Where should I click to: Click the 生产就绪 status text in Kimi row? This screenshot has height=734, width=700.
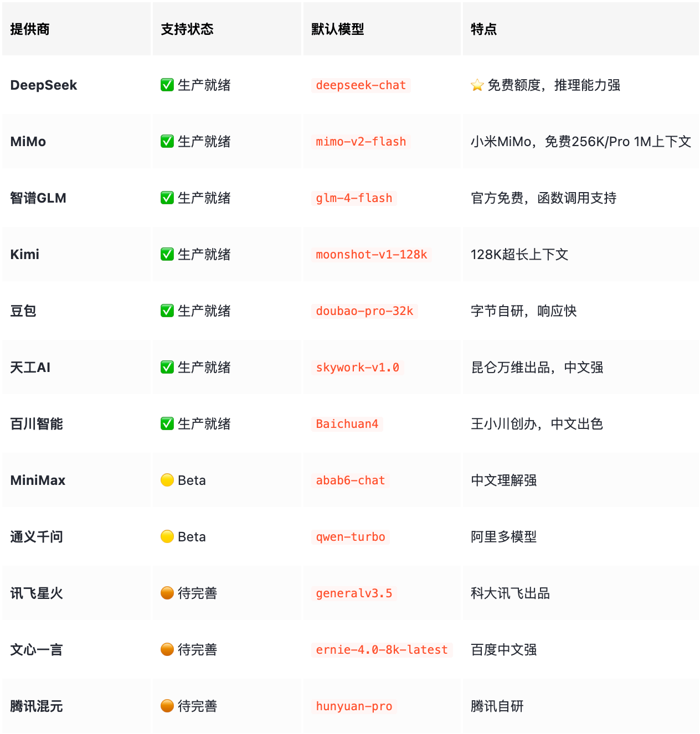tap(204, 254)
